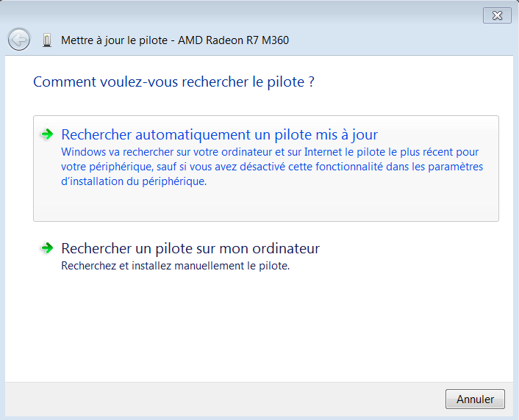Click 'AMD Radeon R7 M360' in the title

[233, 40]
